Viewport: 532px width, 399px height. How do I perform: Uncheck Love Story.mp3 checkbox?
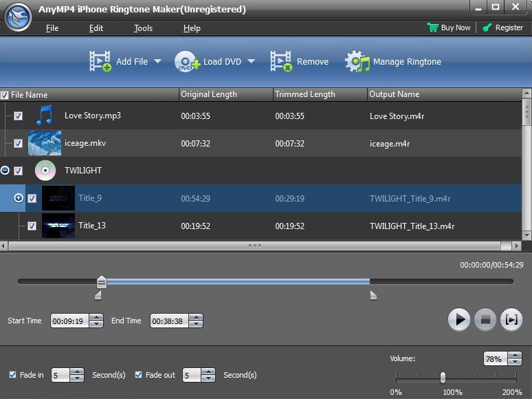(19, 116)
